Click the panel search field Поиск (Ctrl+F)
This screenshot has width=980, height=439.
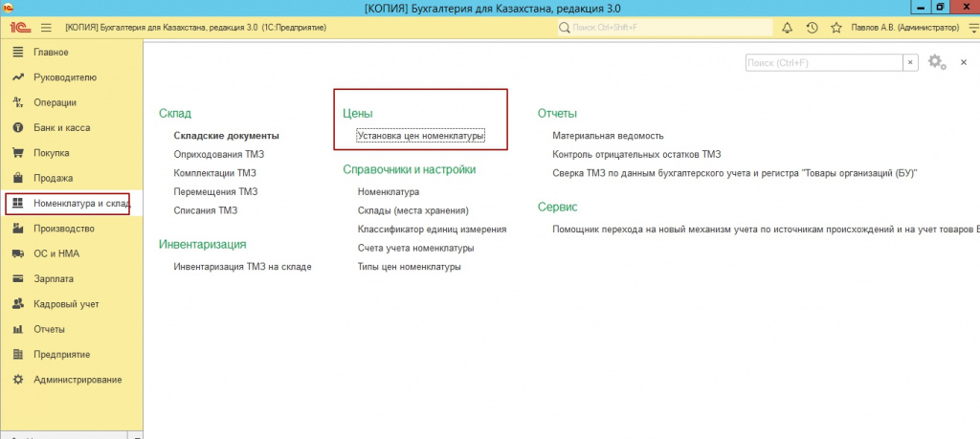click(824, 62)
